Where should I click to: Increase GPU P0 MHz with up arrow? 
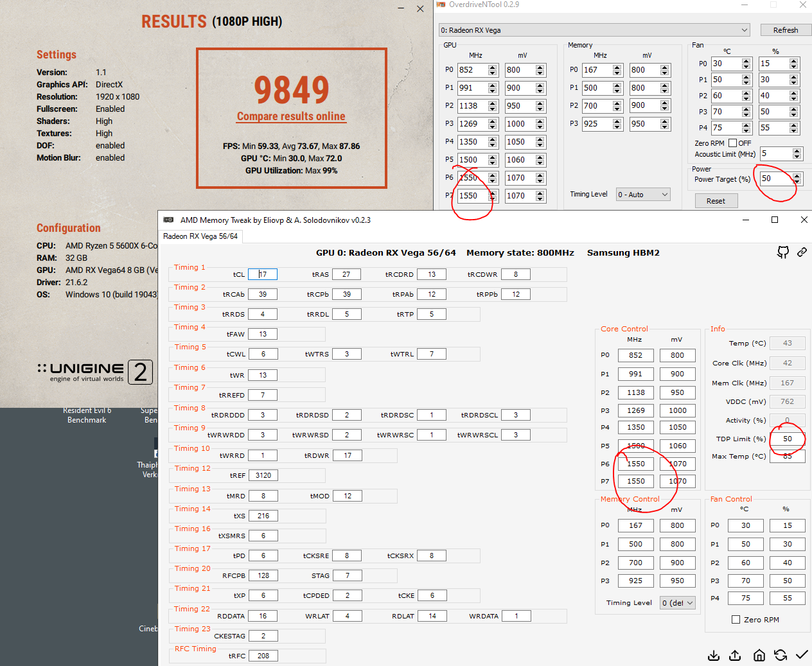(x=493, y=67)
